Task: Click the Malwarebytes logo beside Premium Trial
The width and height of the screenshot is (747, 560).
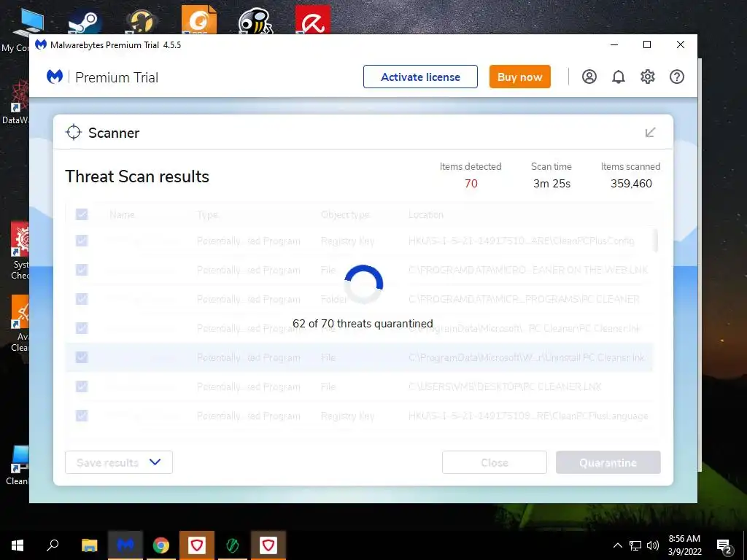Action: pyautogui.click(x=55, y=77)
